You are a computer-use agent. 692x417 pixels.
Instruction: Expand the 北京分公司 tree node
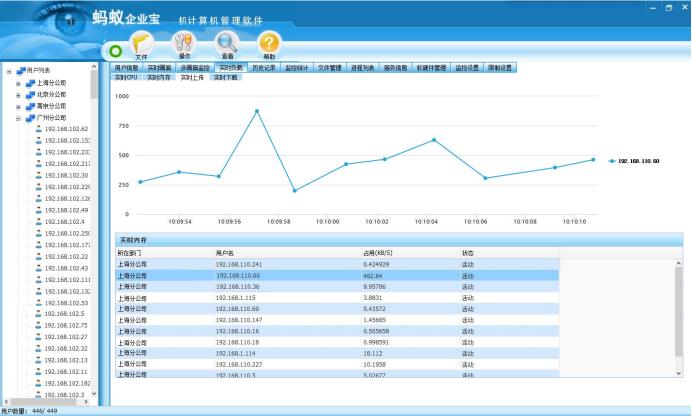(18, 94)
